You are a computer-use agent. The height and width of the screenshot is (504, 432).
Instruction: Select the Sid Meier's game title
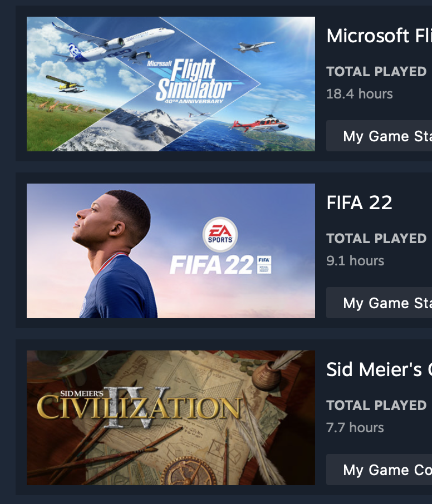click(379, 369)
